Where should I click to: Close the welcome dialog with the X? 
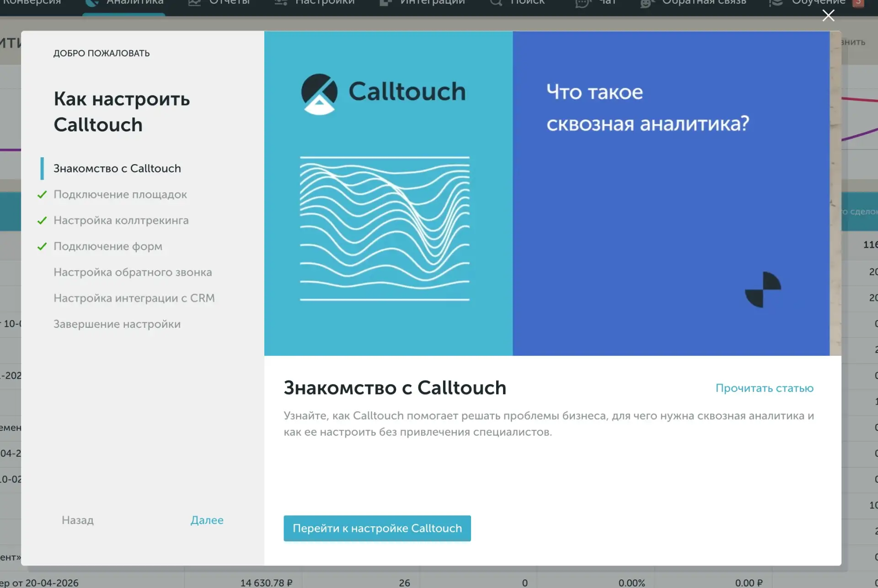coord(828,16)
